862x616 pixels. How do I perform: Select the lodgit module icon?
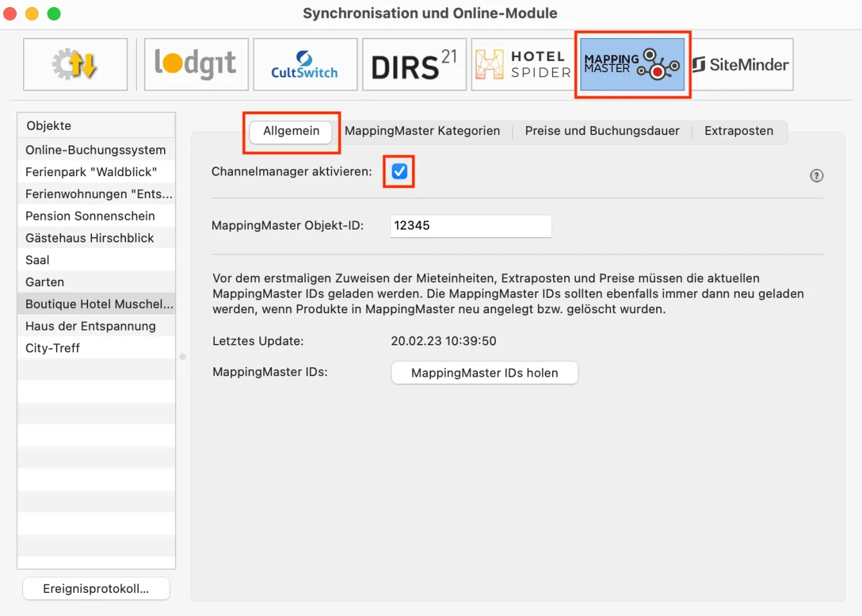click(196, 64)
